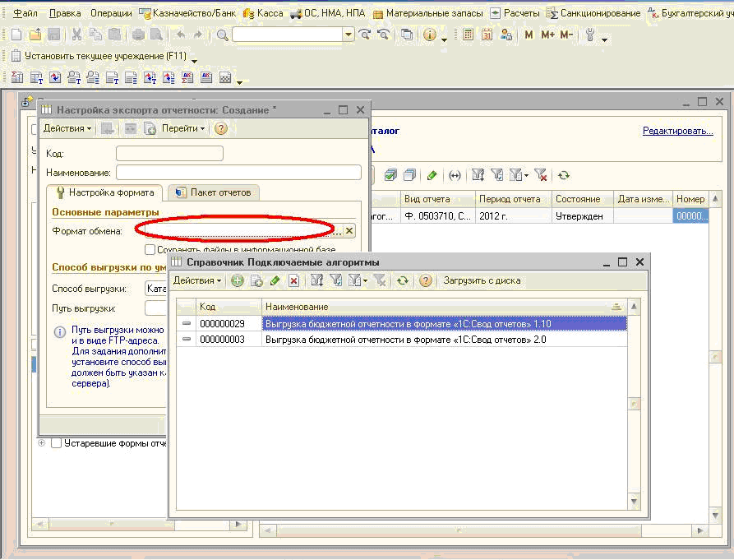Click the green add icon in Подключаемые алгоритмы toolbar

tap(238, 281)
